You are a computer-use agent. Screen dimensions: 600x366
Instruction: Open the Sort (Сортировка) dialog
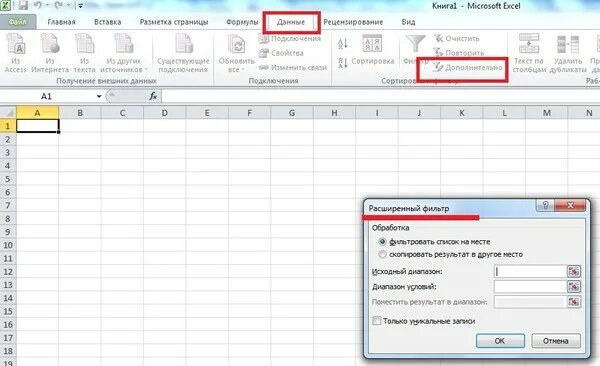point(372,50)
